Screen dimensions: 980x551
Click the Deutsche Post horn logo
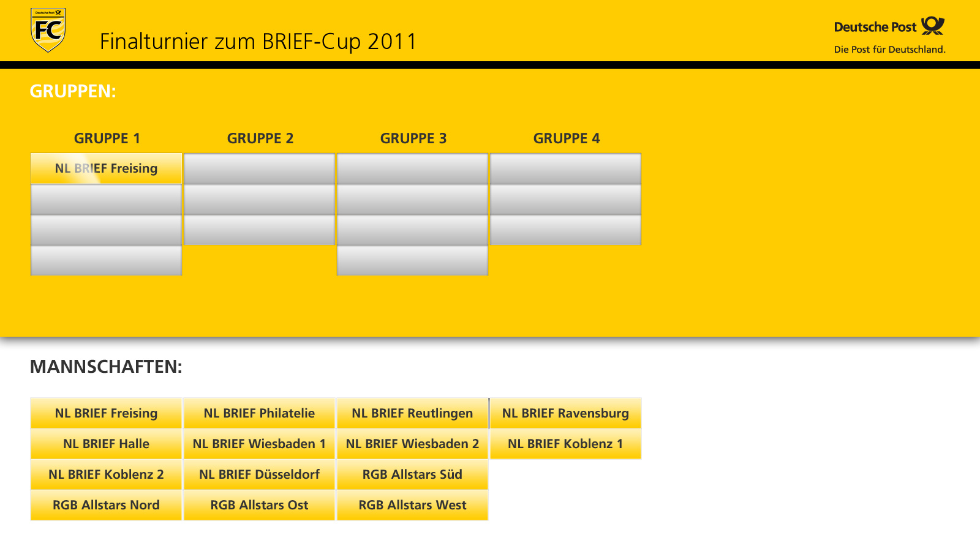click(933, 26)
